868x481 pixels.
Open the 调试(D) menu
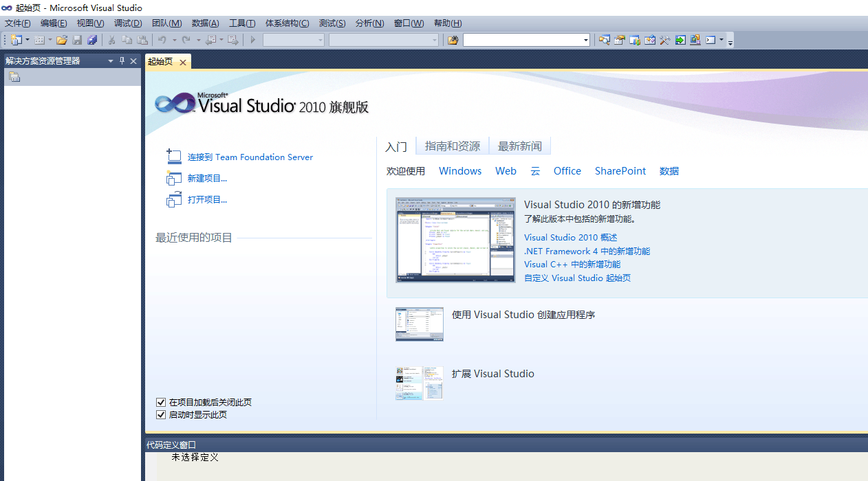127,23
